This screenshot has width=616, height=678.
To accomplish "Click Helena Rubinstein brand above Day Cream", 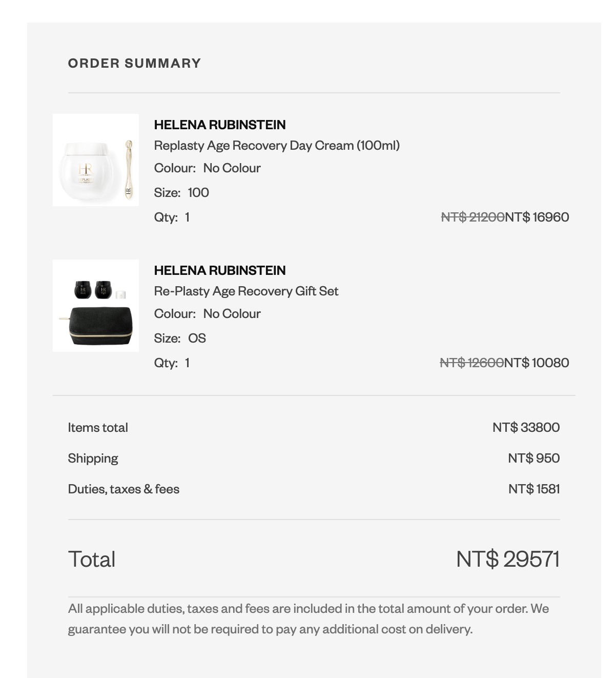I will 220,125.
